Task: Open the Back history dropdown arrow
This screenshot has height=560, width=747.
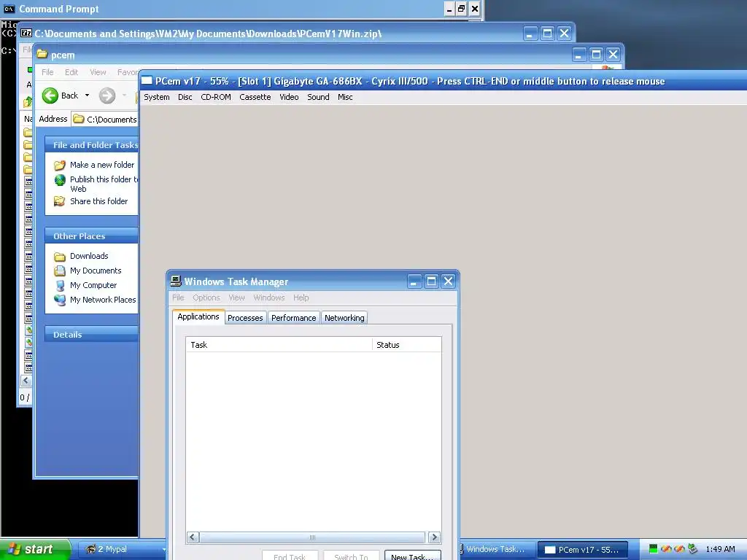Action: click(88, 96)
